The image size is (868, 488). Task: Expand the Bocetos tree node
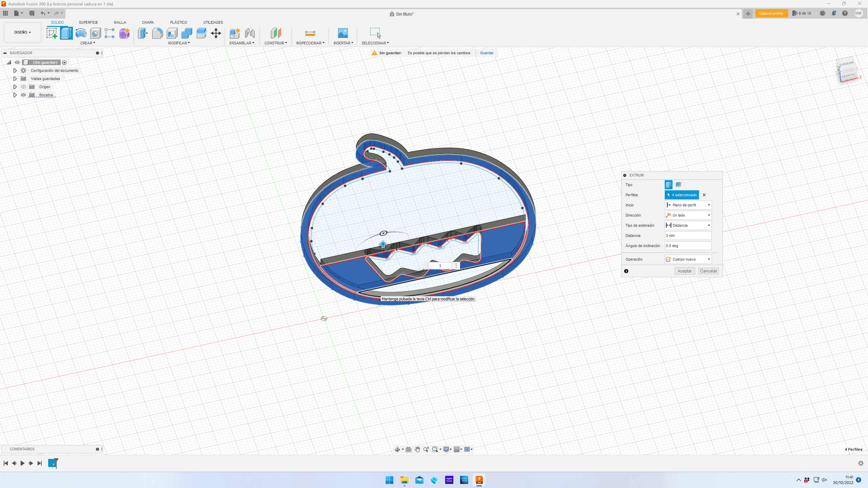tap(15, 95)
